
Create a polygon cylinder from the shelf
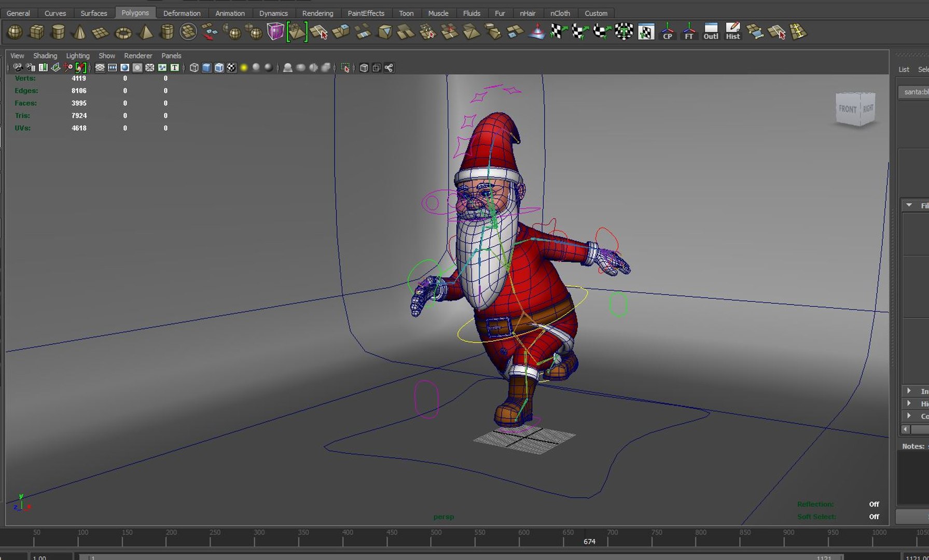[x=58, y=32]
